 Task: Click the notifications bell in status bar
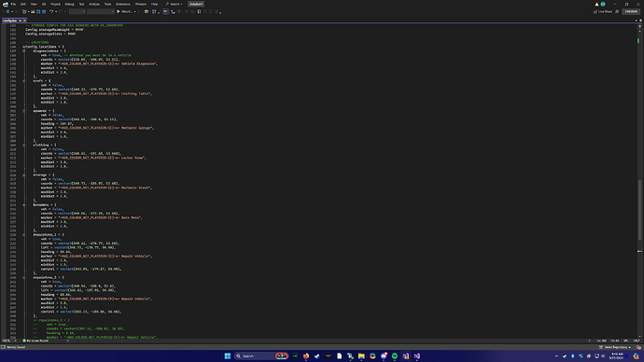point(638,347)
